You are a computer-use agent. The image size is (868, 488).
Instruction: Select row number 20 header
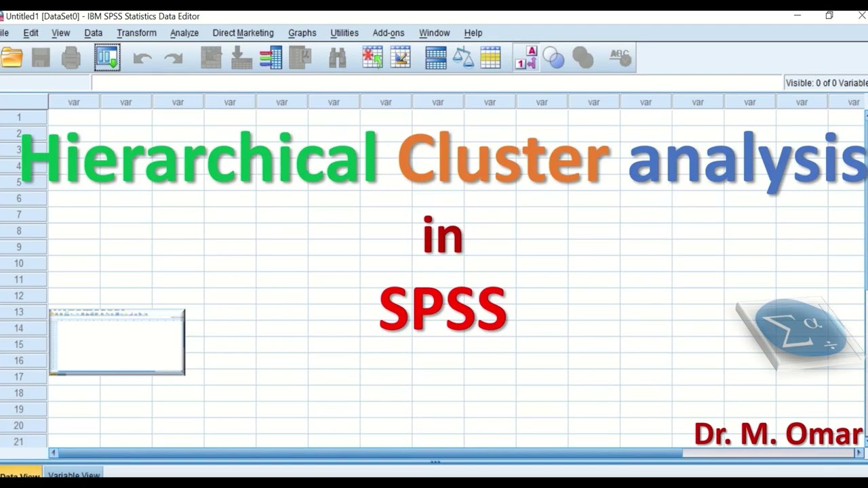tap(24, 426)
